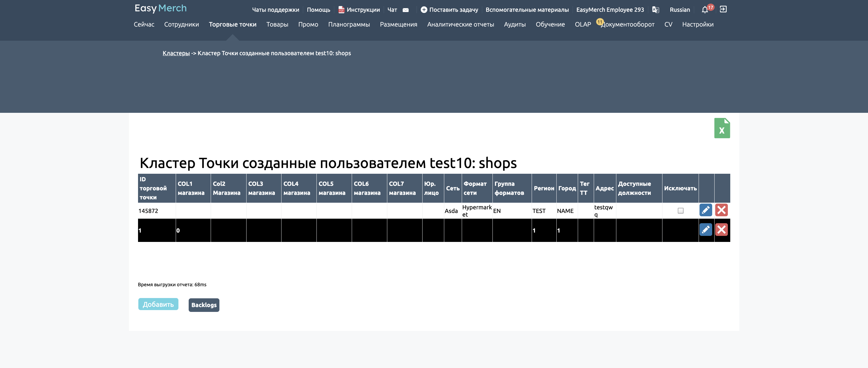Open notifications bell with 17 badge
The image size is (868, 368).
[705, 10]
